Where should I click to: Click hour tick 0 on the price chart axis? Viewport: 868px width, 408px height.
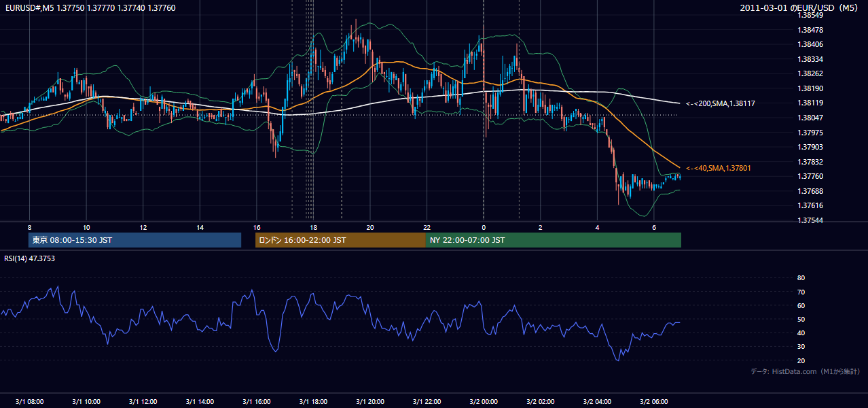(x=484, y=227)
